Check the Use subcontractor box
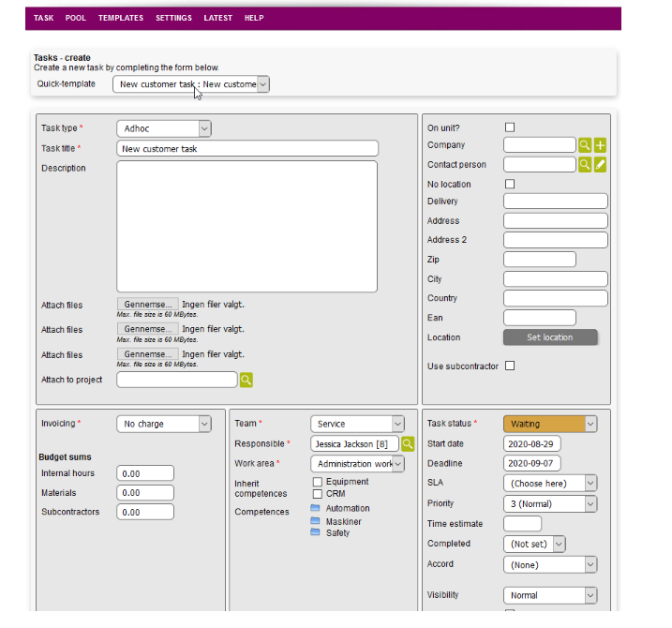This screenshot has height=628, width=672. 510,366
